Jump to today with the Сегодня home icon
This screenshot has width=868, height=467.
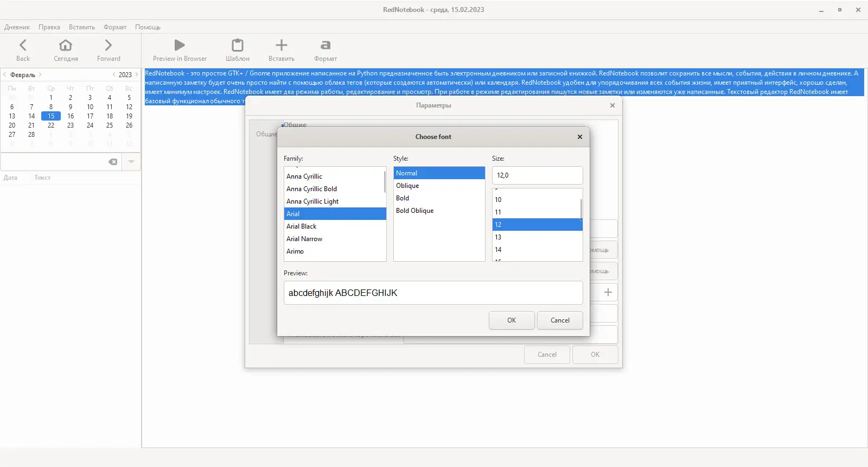pyautogui.click(x=66, y=51)
